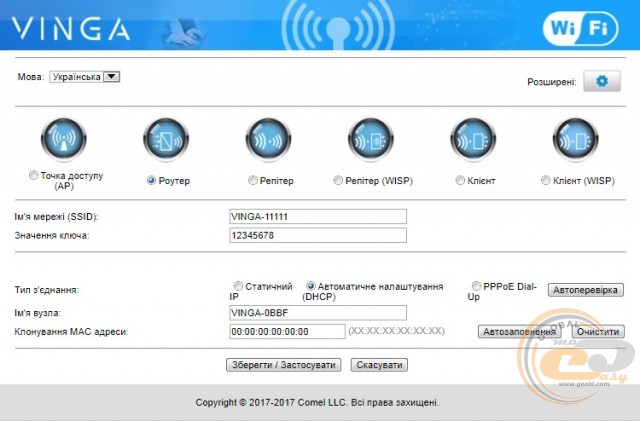Choose the Статичний IP connection type
Screen dimensions: 640x421
pos(238,285)
